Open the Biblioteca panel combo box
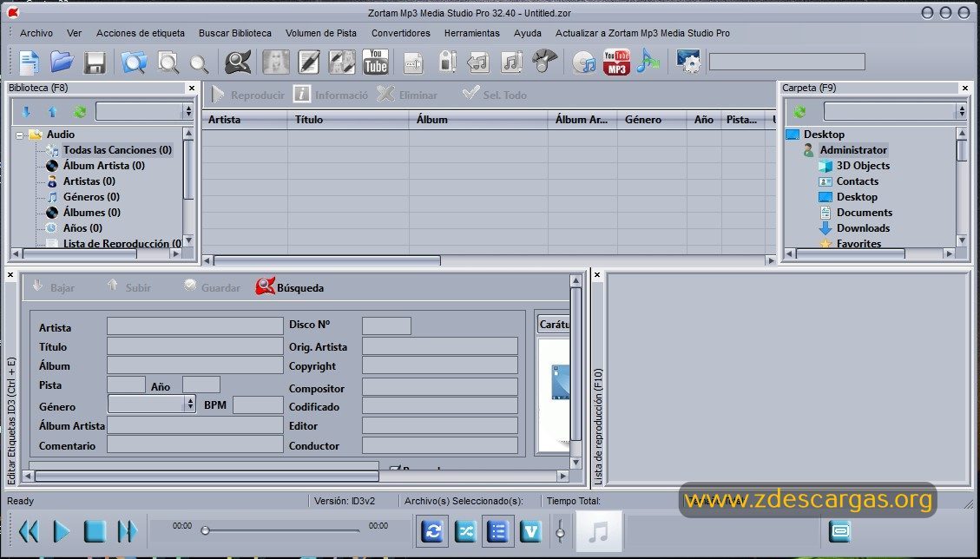Image resolution: width=980 pixels, height=559 pixels. click(x=144, y=112)
